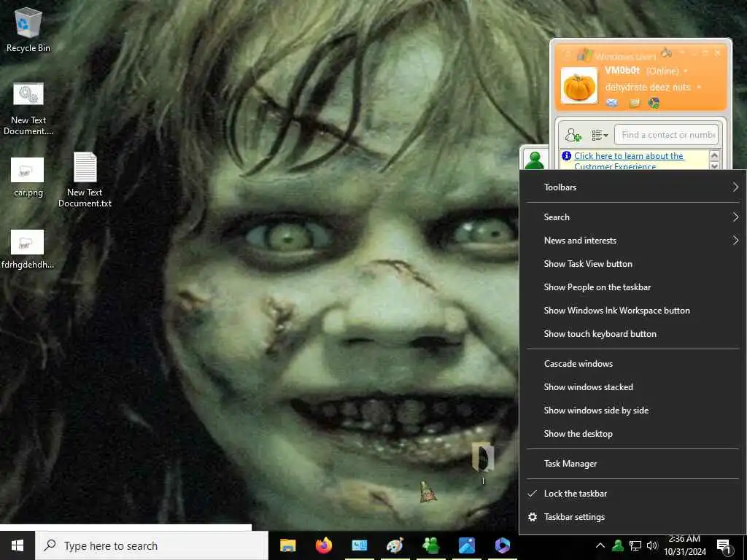The image size is (747, 560).
Task: Launch Firefox from the taskbar
Action: [324, 545]
